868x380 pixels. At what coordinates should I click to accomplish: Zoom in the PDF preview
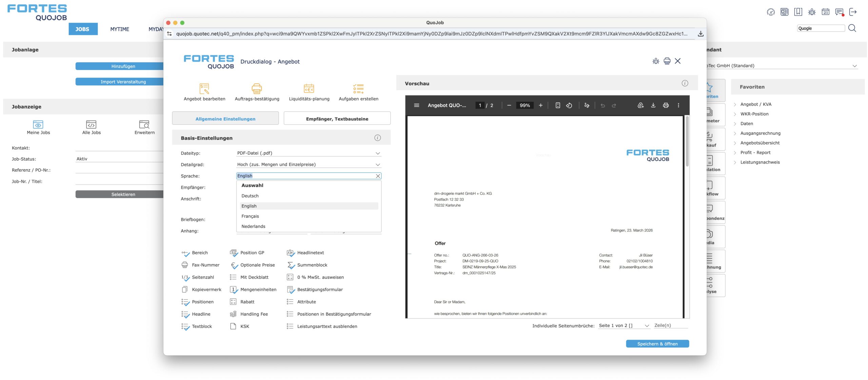(540, 106)
